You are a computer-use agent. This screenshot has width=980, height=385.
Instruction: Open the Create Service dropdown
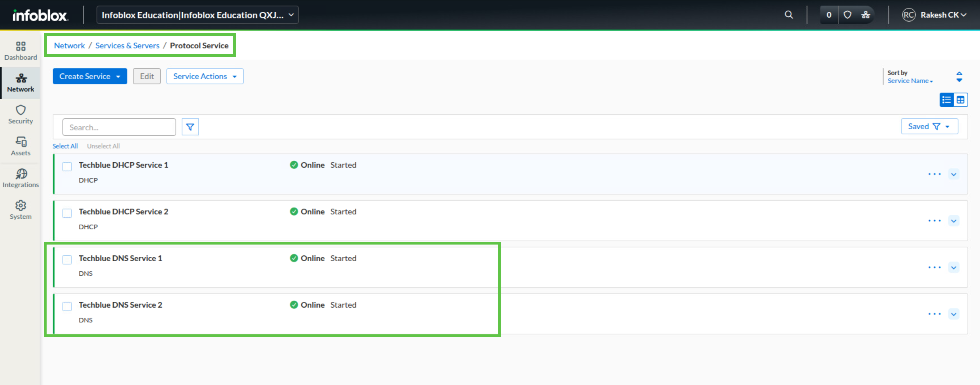90,76
